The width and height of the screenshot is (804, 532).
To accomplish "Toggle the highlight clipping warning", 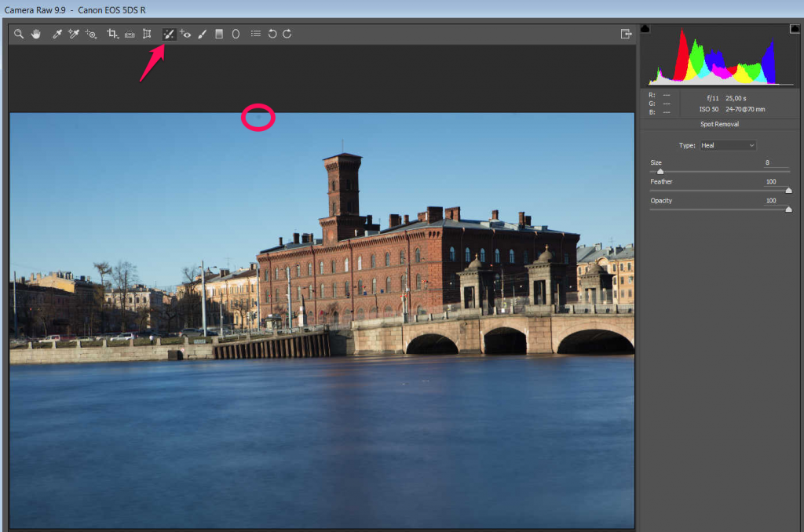I will (x=795, y=29).
